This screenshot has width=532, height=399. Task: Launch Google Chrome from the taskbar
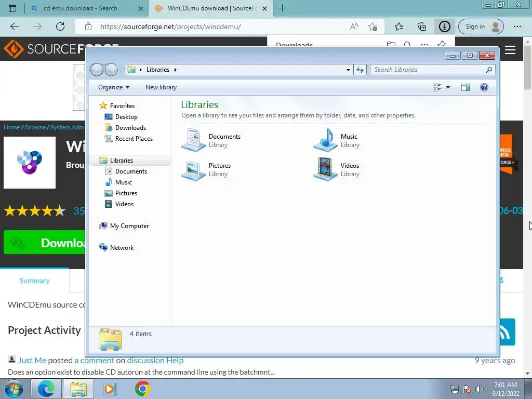click(142, 389)
